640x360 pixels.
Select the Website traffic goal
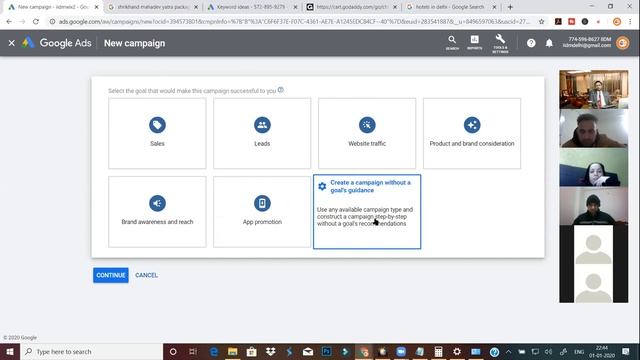[367, 133]
